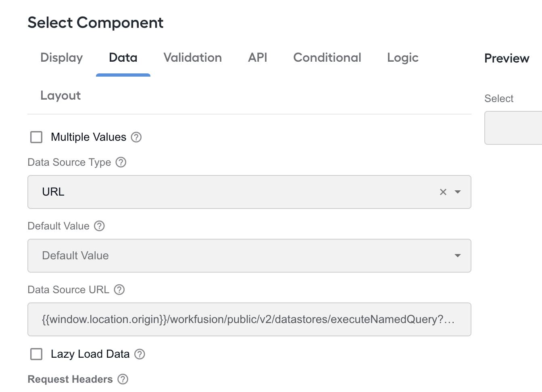The width and height of the screenshot is (542, 392).
Task: Switch to the Display tab
Action: [x=62, y=58]
